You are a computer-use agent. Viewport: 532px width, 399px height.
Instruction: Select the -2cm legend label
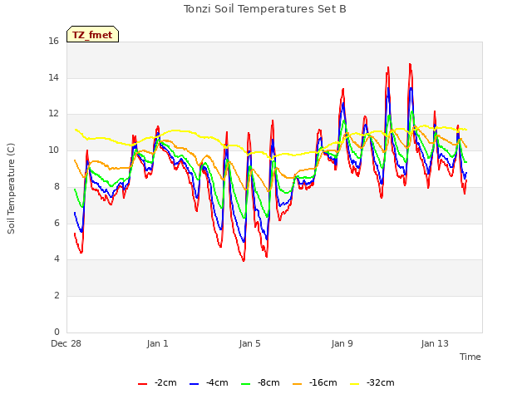tap(165, 382)
